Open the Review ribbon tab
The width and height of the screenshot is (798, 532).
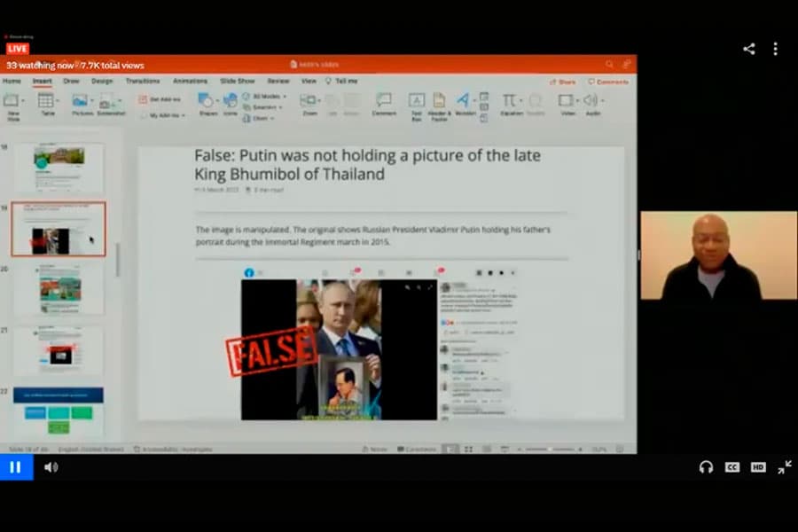click(x=278, y=81)
